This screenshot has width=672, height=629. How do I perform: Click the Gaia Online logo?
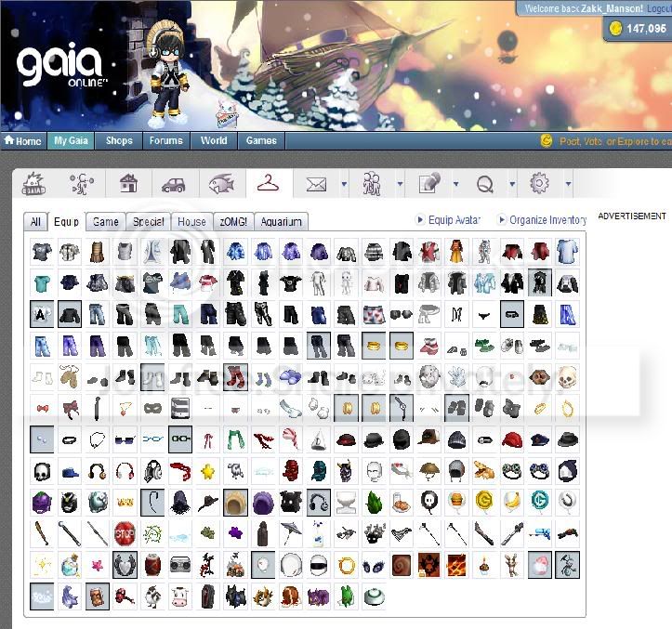click(60, 65)
